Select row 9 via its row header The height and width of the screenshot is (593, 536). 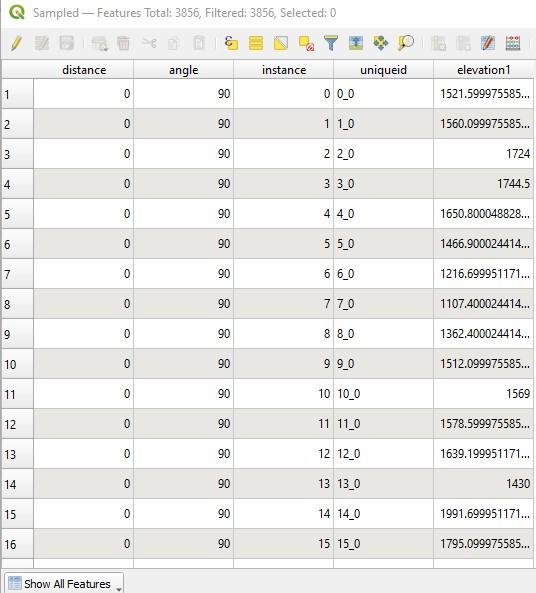(x=17, y=334)
